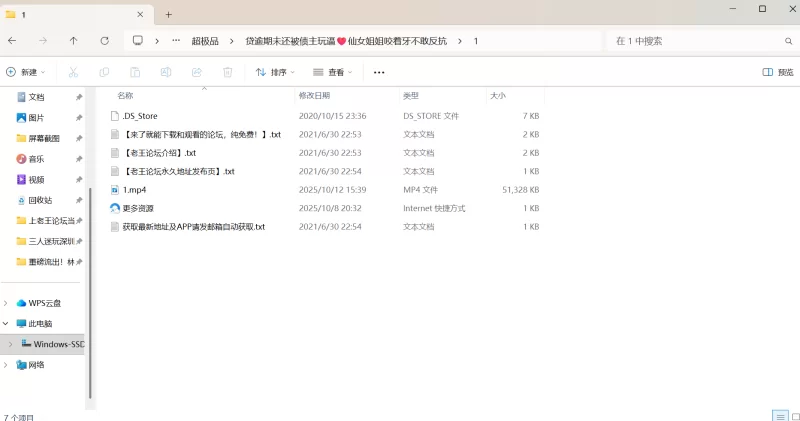Open the 查看 view menu

333,72
